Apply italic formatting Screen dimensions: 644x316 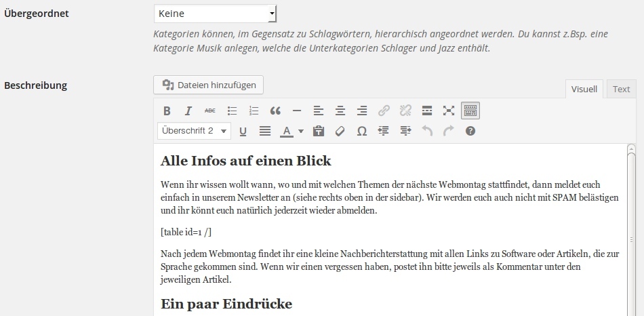click(x=188, y=111)
